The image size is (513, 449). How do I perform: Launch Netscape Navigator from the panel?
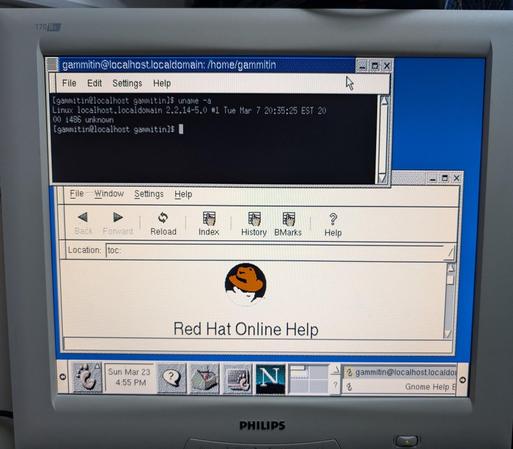point(270,379)
